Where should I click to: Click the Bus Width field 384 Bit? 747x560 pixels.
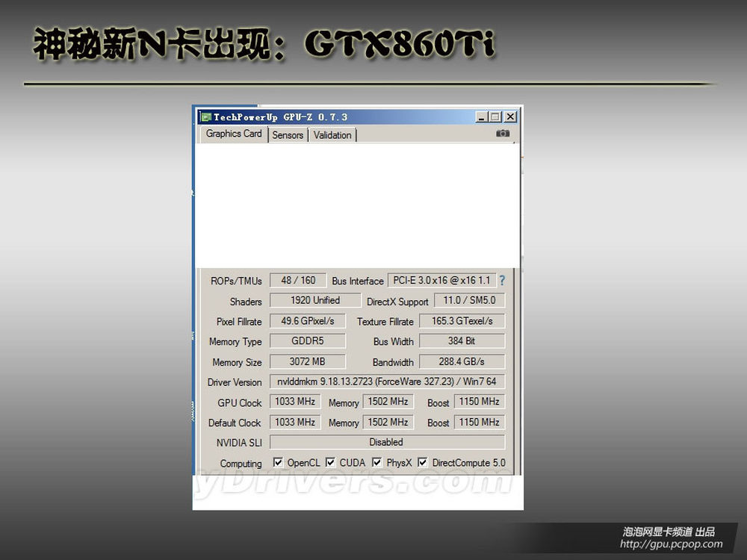click(462, 341)
